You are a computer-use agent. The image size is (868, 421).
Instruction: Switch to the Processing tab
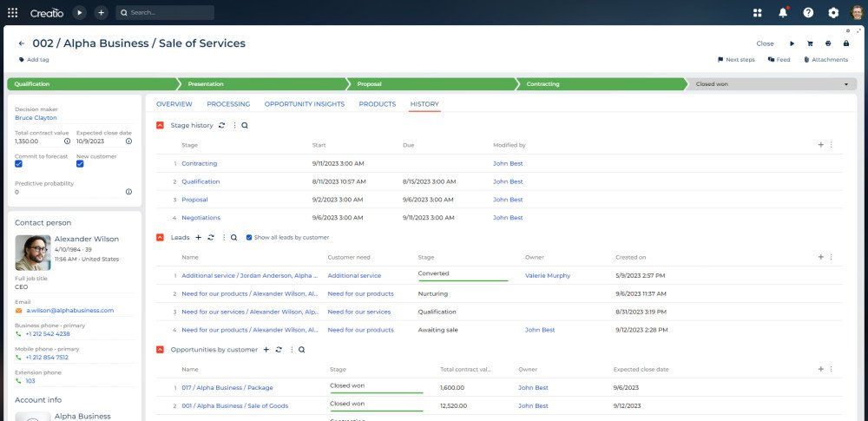[228, 103]
